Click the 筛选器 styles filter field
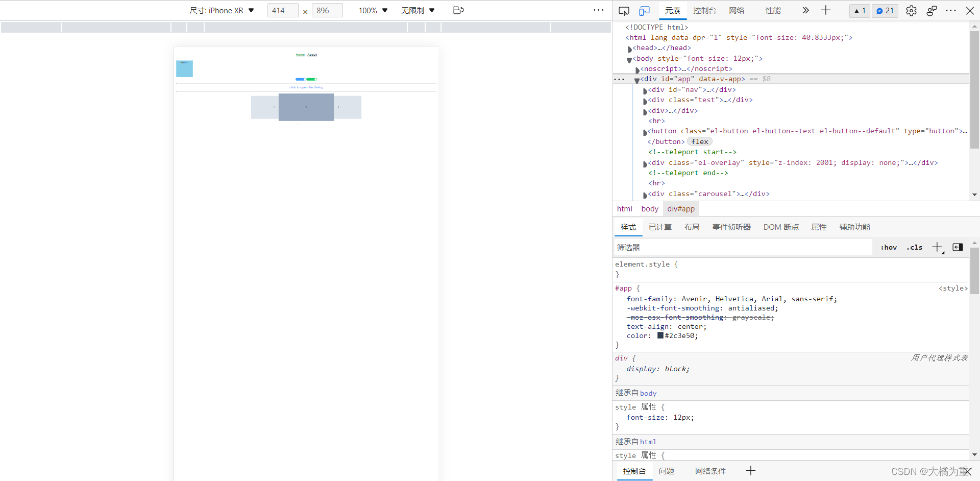Viewport: 980px width, 481px height. 743,247
